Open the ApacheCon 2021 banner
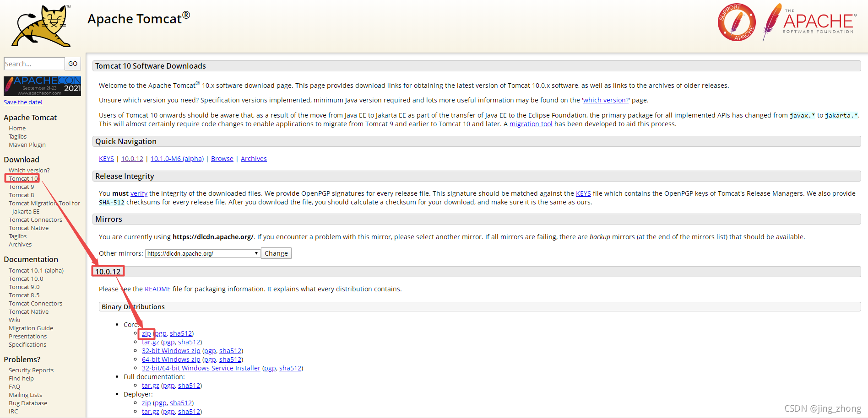Screen dimensions: 868x418 42,86
